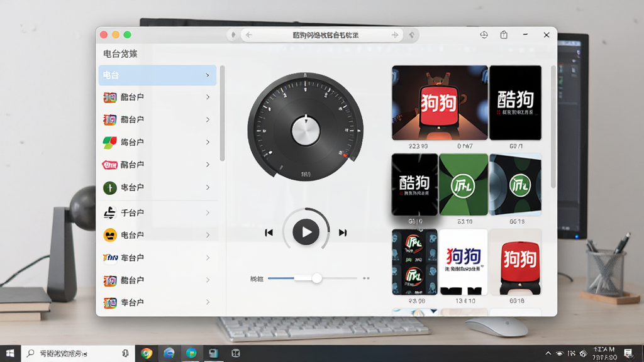The height and width of the screenshot is (362, 644).
Task: Open the sidebar row with Thn logo
Action: tap(157, 258)
